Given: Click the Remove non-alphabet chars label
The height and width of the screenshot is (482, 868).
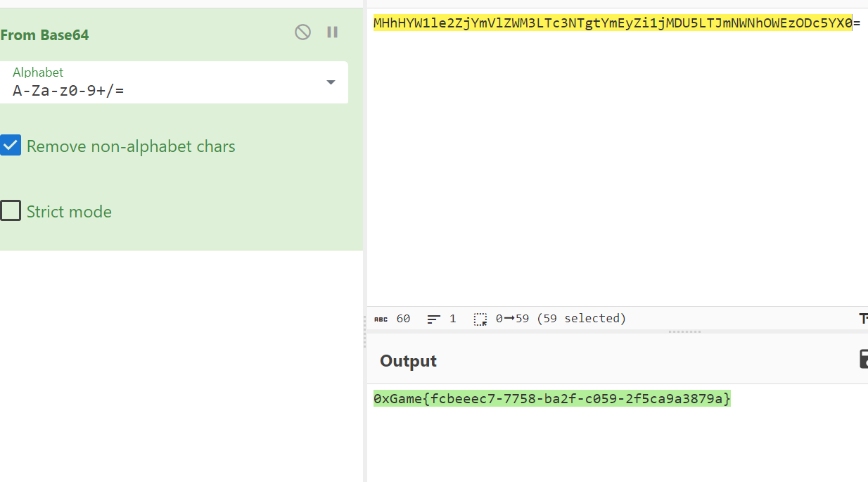Looking at the screenshot, I should coord(131,146).
